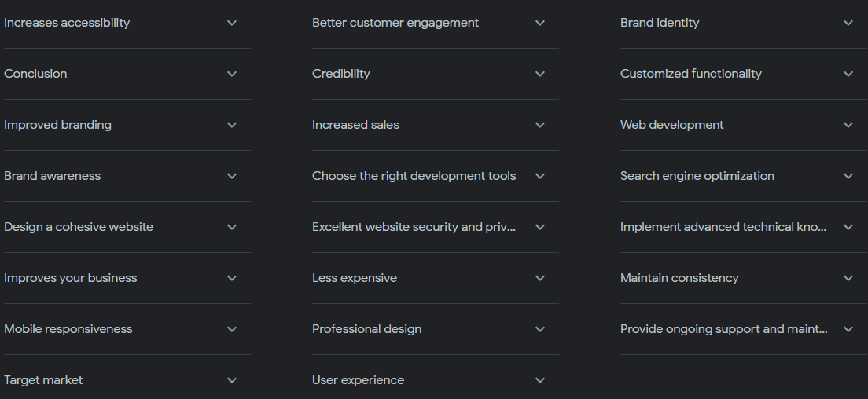Toggle the Web development chevron
Image resolution: width=868 pixels, height=399 pixels.
tap(848, 125)
